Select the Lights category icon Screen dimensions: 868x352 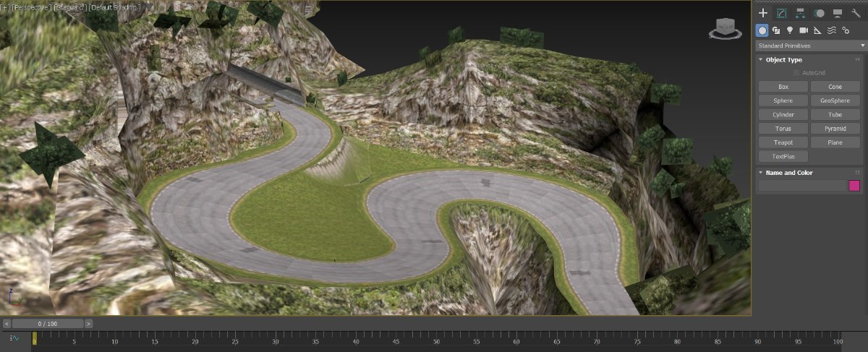(x=789, y=30)
